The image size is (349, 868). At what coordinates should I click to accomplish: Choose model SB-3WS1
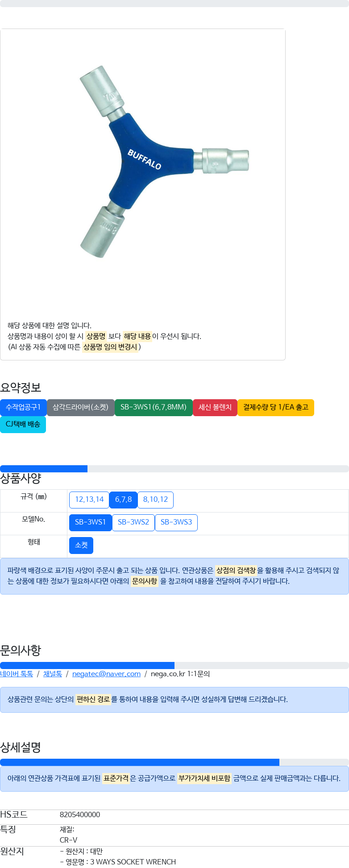(x=90, y=522)
